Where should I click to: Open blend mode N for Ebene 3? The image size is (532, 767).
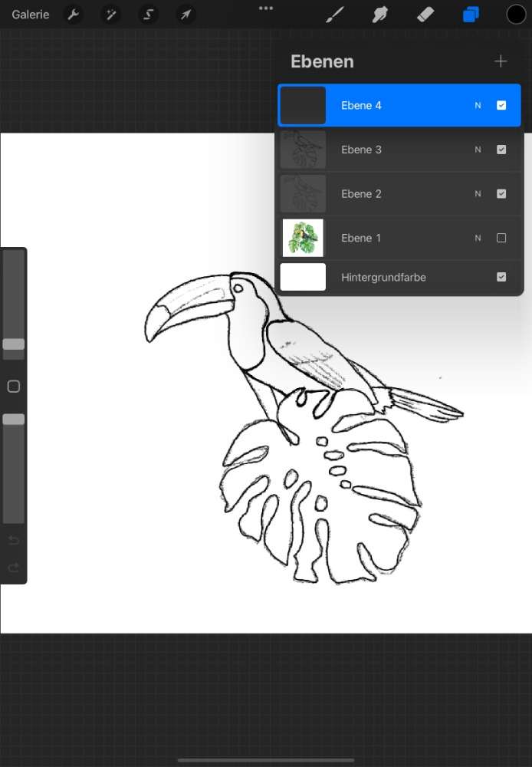[478, 150]
